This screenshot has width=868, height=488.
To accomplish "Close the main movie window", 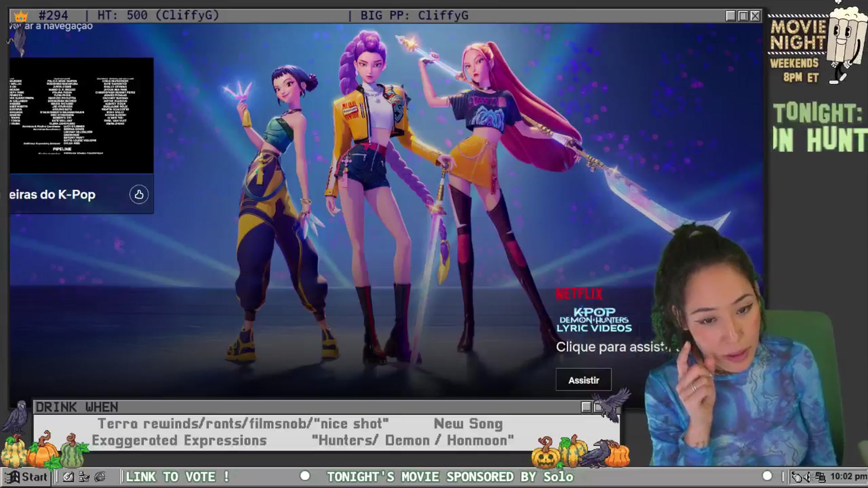I will (x=755, y=16).
